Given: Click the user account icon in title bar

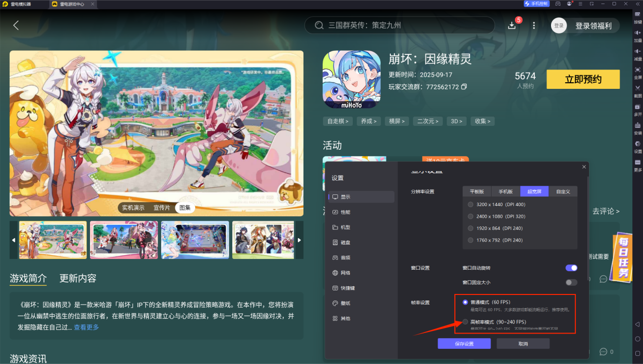Looking at the screenshot, I should pyautogui.click(x=569, y=4).
